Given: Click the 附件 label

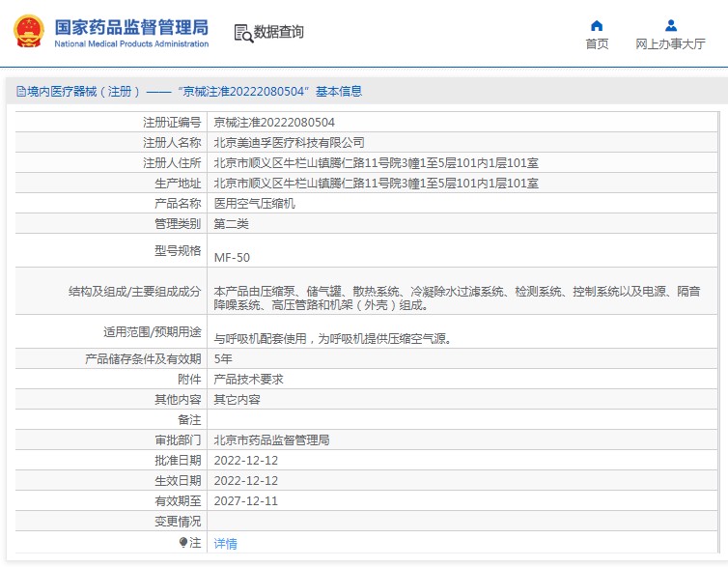Looking at the screenshot, I should [x=189, y=380].
